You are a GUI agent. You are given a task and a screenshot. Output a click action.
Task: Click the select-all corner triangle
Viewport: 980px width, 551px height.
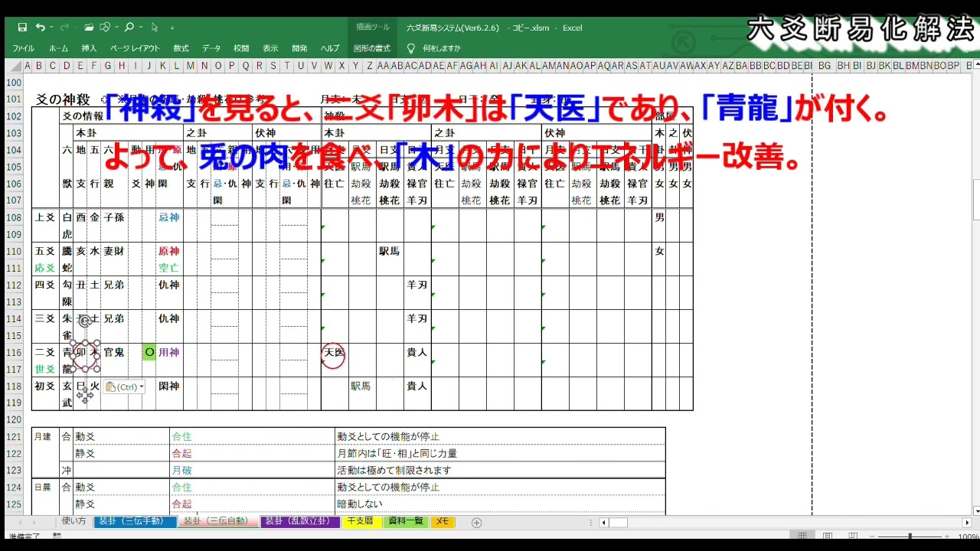click(15, 66)
